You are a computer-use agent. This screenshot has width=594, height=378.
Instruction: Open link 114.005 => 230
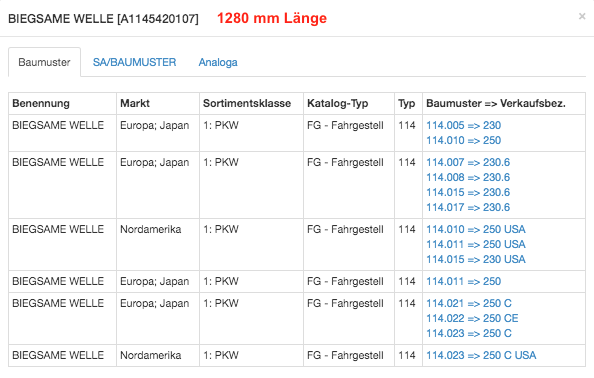click(463, 125)
